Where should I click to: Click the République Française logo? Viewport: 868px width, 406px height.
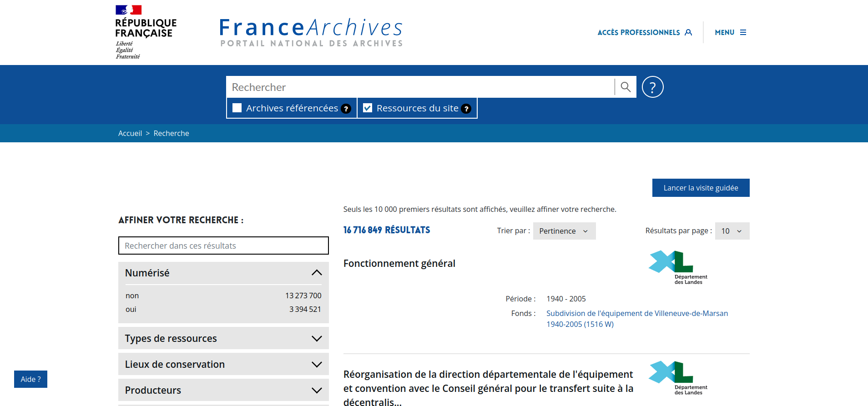145,32
